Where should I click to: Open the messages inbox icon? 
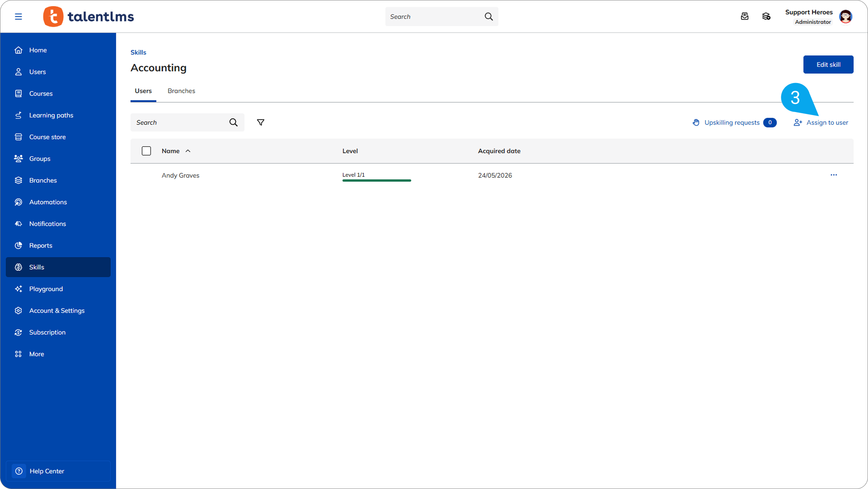pyautogui.click(x=744, y=17)
